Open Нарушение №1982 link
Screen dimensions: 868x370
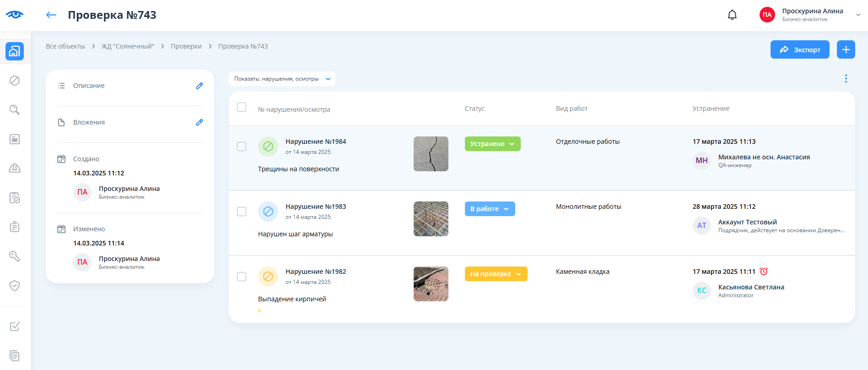point(316,272)
